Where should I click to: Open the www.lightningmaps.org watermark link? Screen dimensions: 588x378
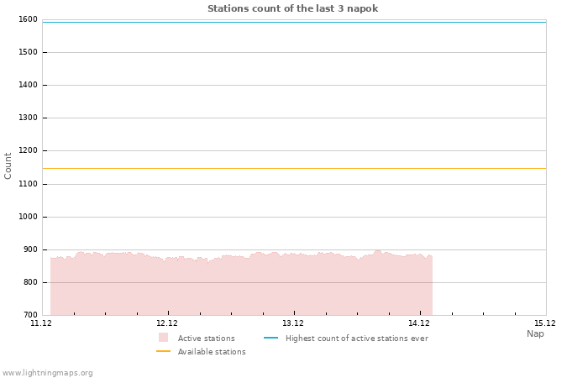(x=48, y=373)
